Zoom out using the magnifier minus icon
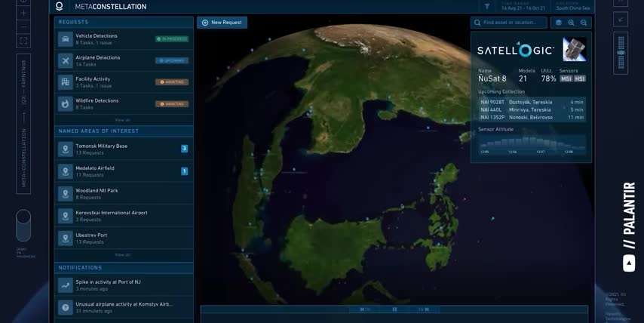The width and height of the screenshot is (644, 323). (584, 23)
